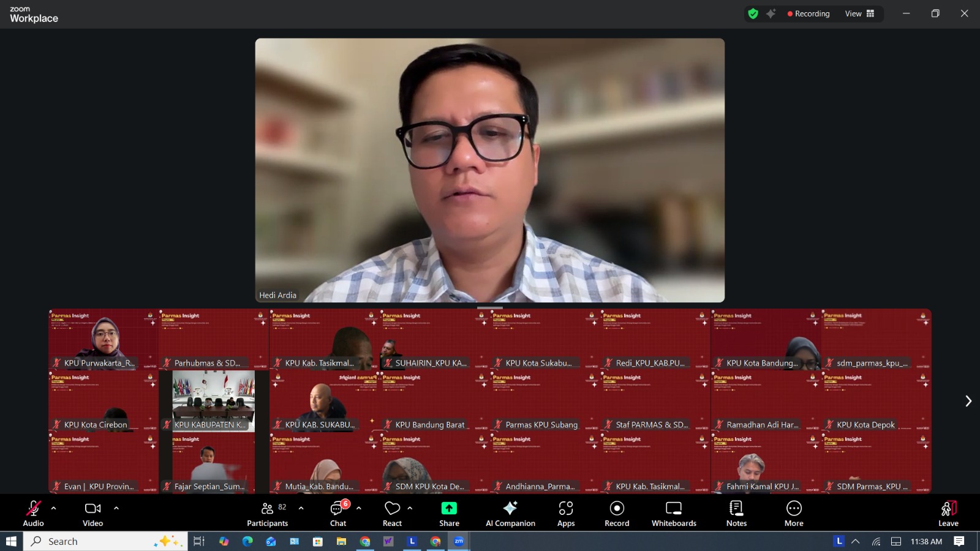Leave the meeting

[948, 513]
